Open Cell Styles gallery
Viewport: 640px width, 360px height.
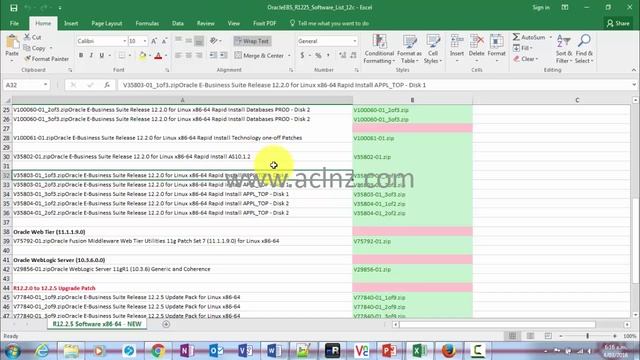[433, 49]
